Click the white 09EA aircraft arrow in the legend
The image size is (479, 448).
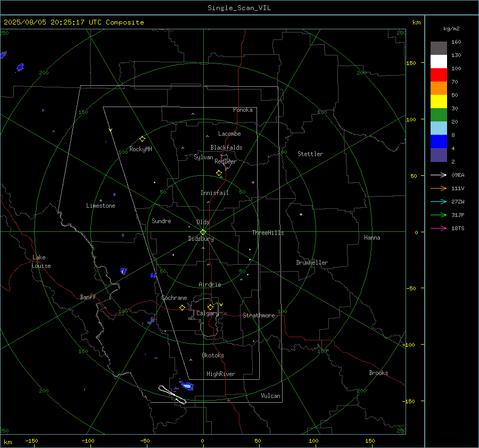[439, 175]
